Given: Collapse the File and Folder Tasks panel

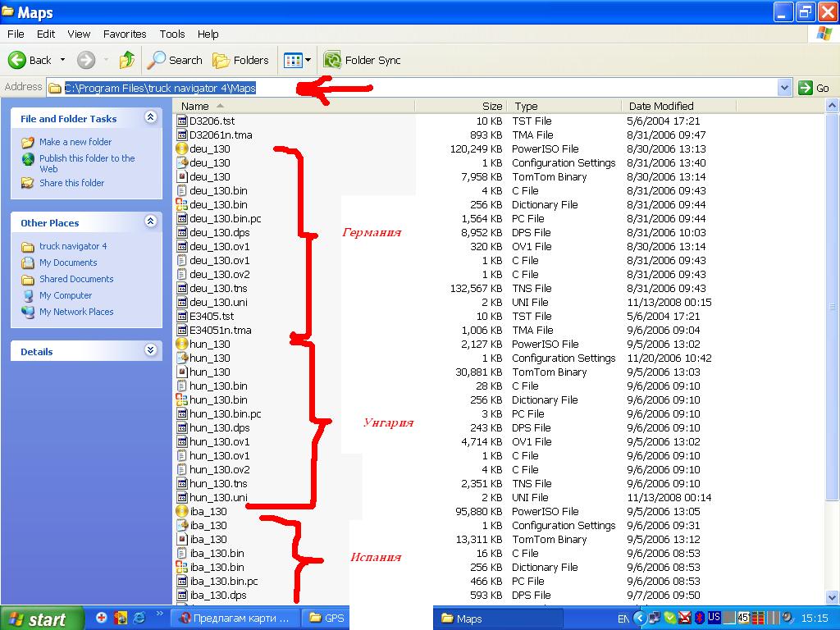Looking at the screenshot, I should (x=150, y=118).
